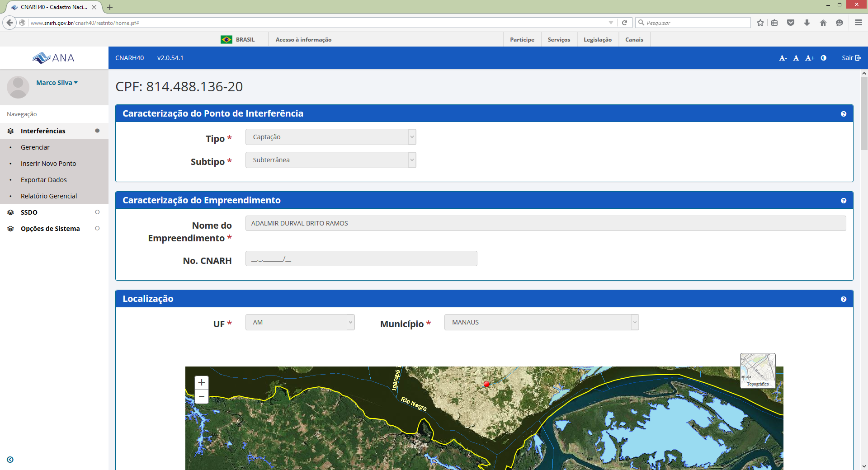
Task: Click the Pocket save icon
Action: 791,23
